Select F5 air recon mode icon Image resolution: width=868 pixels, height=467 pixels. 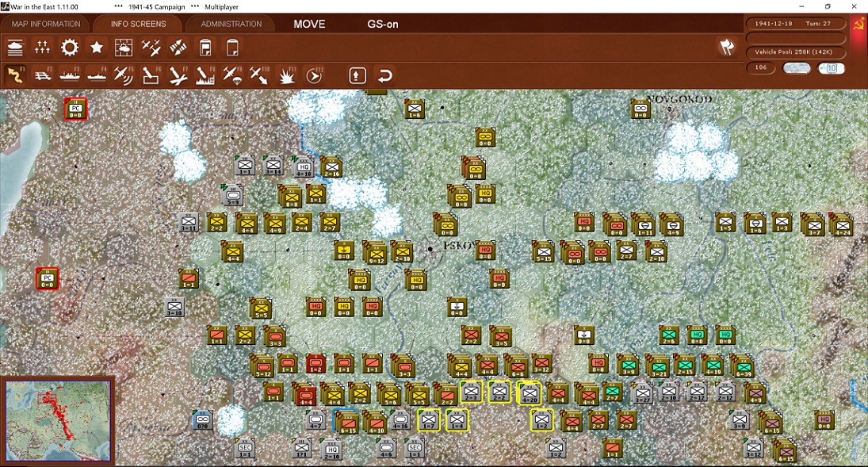click(x=124, y=75)
